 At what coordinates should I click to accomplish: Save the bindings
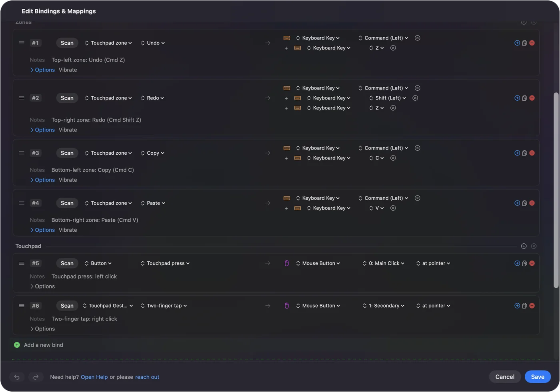coord(538,377)
